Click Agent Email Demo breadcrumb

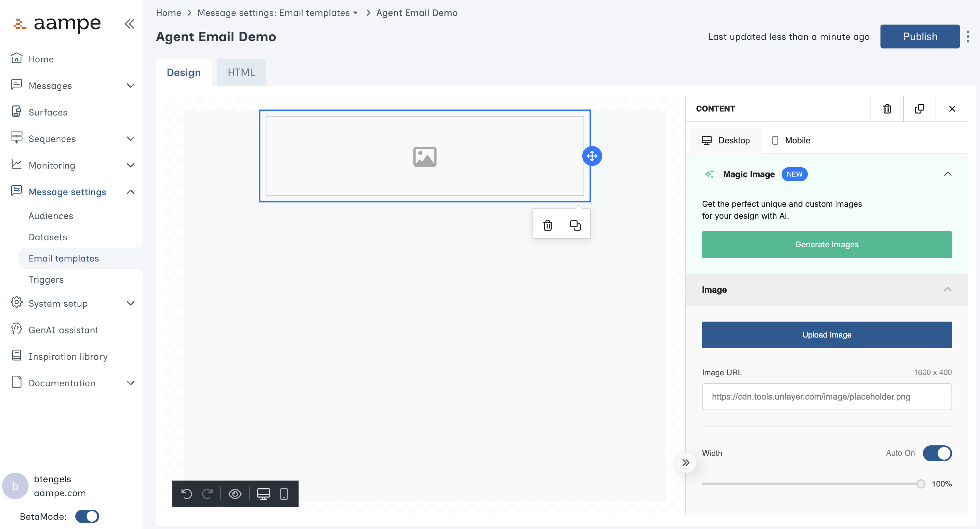pyautogui.click(x=417, y=13)
